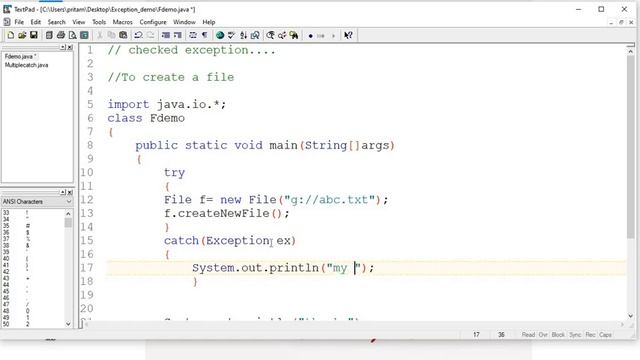Click the document selector panel pin arrow
This screenshot has width=640, height=360.
point(63,47)
